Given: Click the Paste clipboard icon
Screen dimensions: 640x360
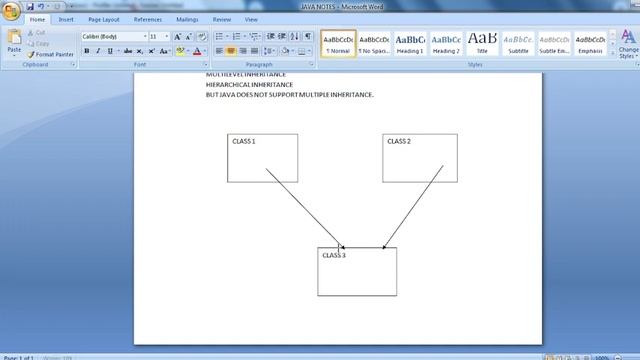Looking at the screenshot, I should (x=14, y=38).
